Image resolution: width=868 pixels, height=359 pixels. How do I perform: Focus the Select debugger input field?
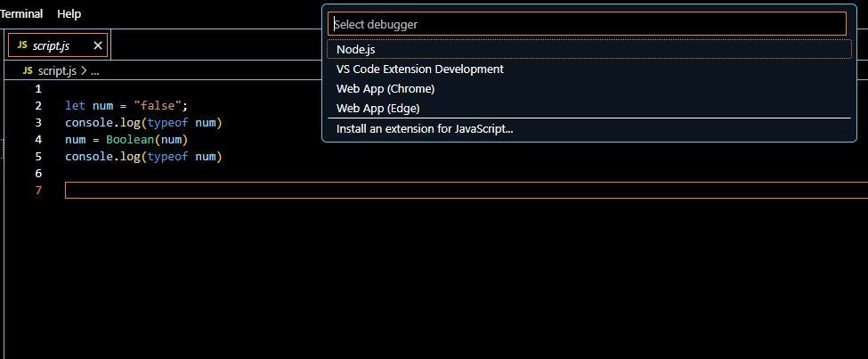[x=587, y=24]
